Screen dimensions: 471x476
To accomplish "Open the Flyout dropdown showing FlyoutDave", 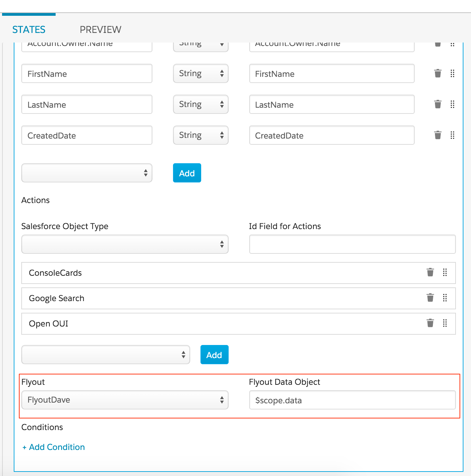I will click(x=125, y=400).
